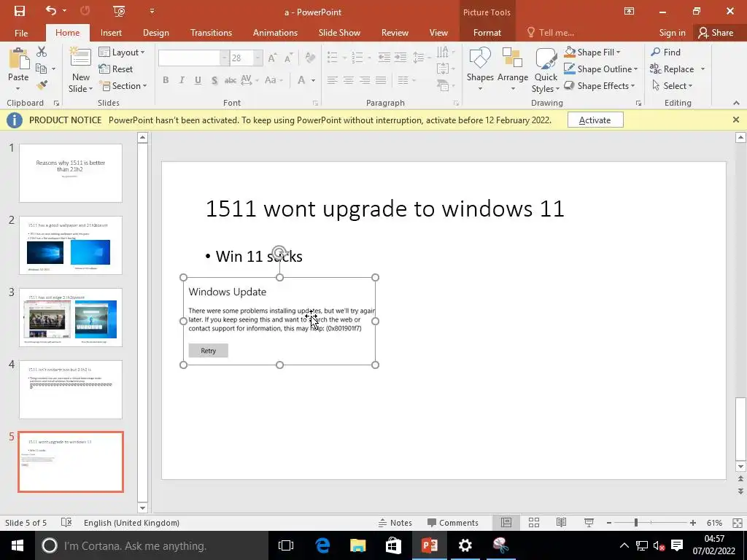Open the File menu
Screen dimensions: 747x560
[x=21, y=33]
